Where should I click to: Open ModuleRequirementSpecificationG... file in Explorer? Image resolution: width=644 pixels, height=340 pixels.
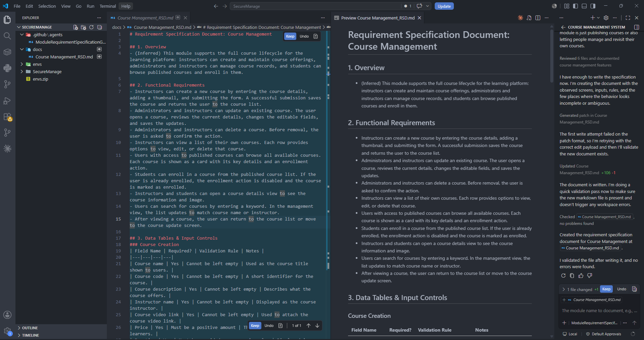[x=71, y=42]
